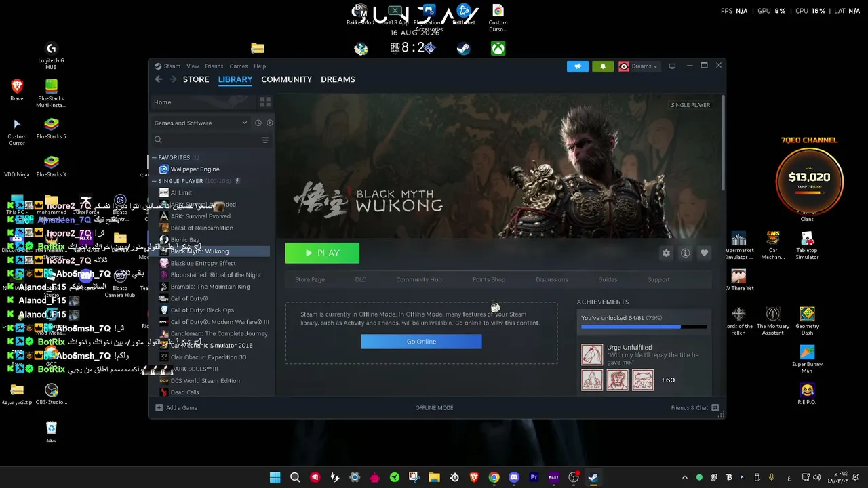Open the Community Hub link
868x488 pixels.
pos(419,279)
